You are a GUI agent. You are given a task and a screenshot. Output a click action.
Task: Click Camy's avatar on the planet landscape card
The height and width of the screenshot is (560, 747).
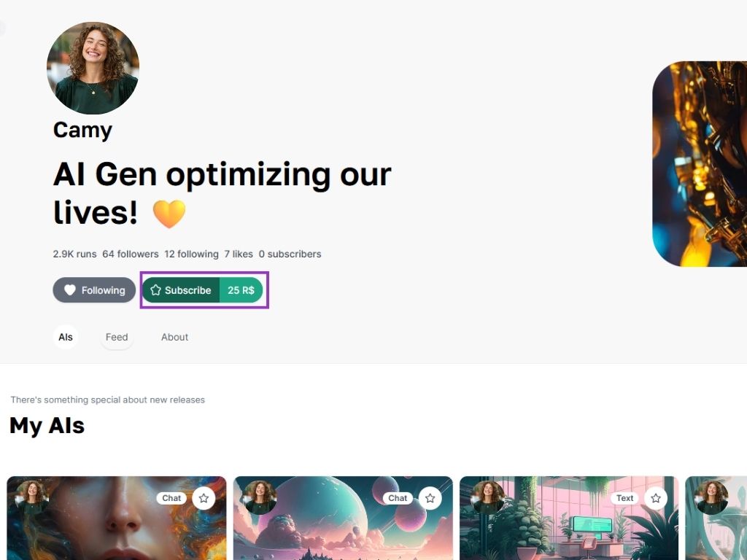tap(260, 497)
